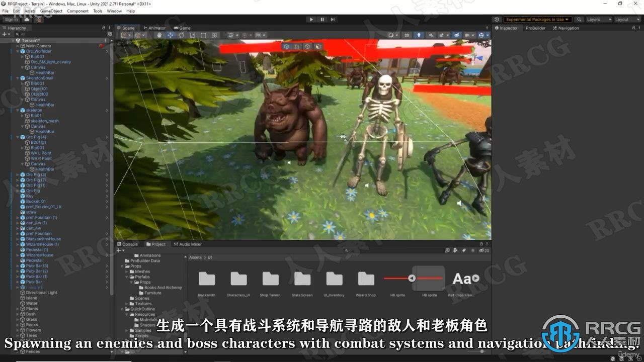Select the Hand view tool

pos(159,35)
